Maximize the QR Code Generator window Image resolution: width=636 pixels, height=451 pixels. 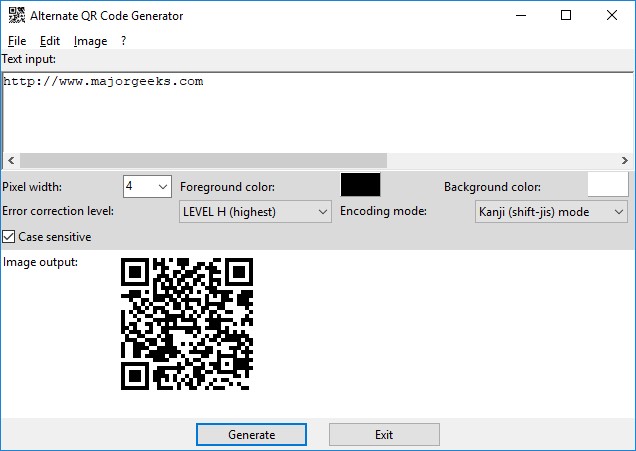(566, 15)
